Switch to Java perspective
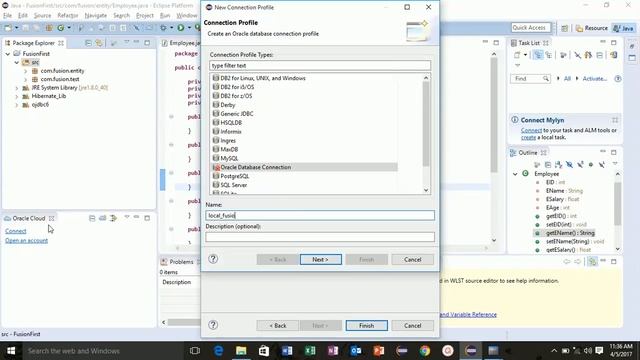640x360 pixels. [x=624, y=28]
